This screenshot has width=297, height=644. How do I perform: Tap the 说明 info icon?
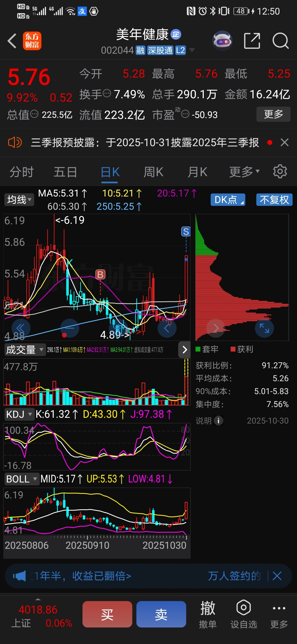tap(219, 421)
